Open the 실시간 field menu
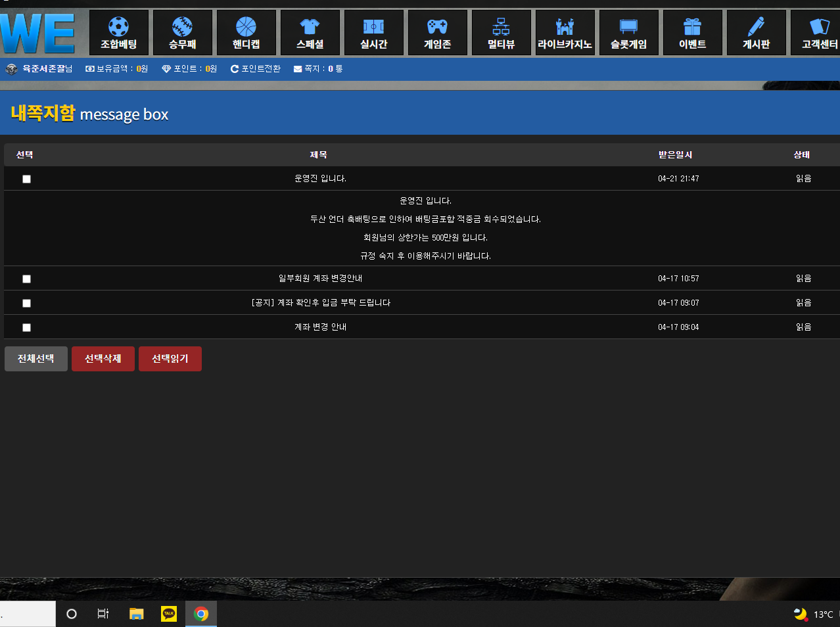This screenshot has height=627, width=840. click(374, 33)
